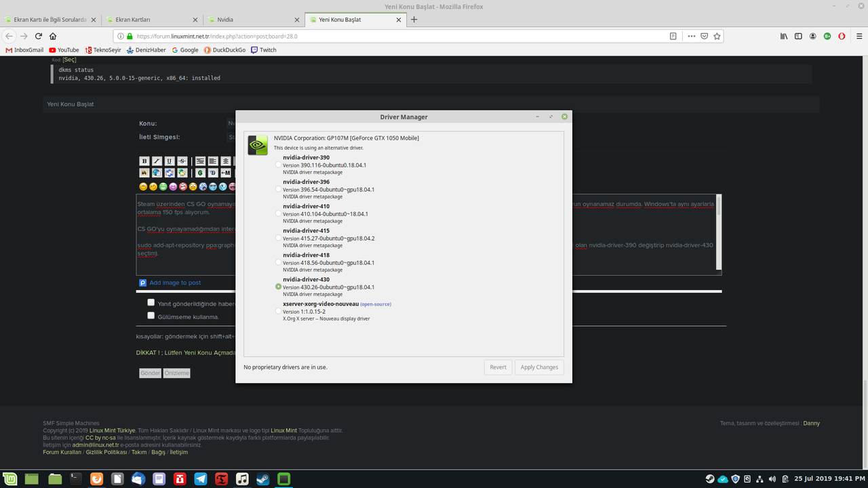Insert the red angry emoticon
Screen dimensions: 868x488
coord(183,186)
